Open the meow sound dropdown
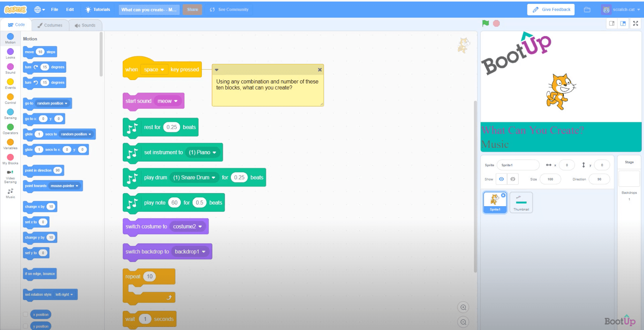This screenshot has width=644, height=330. [x=167, y=101]
